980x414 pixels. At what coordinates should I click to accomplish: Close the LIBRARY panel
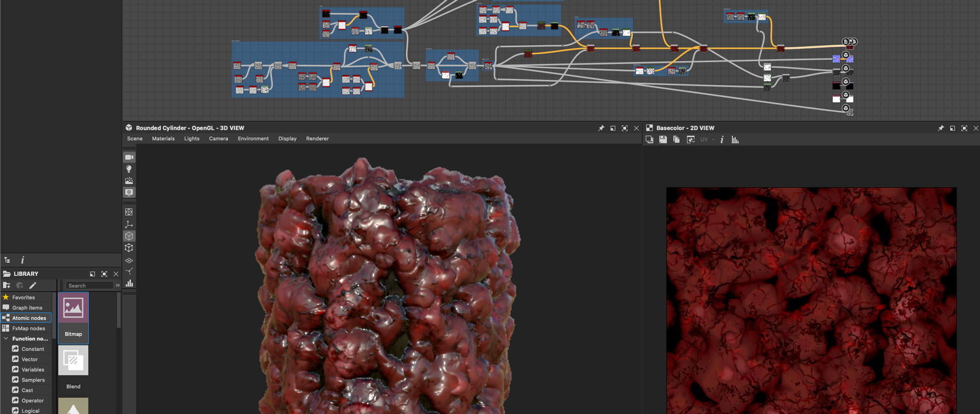point(116,274)
